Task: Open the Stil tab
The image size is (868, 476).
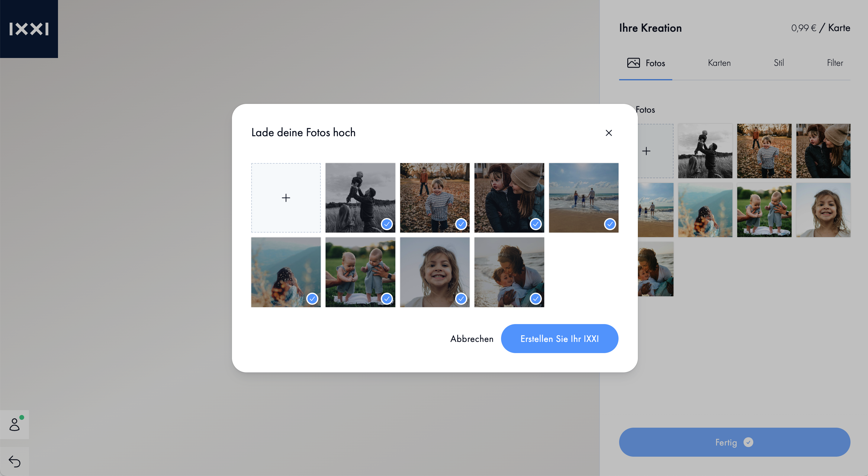Action: (778, 63)
